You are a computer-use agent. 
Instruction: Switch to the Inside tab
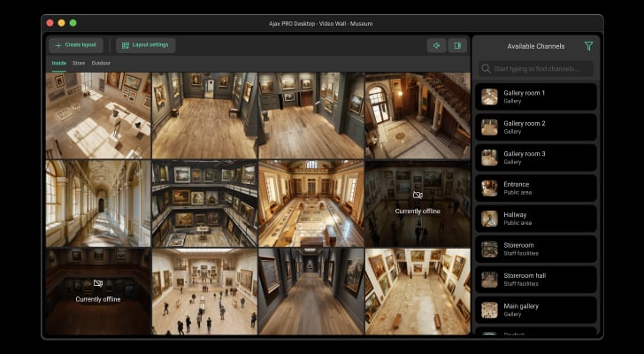coord(59,63)
